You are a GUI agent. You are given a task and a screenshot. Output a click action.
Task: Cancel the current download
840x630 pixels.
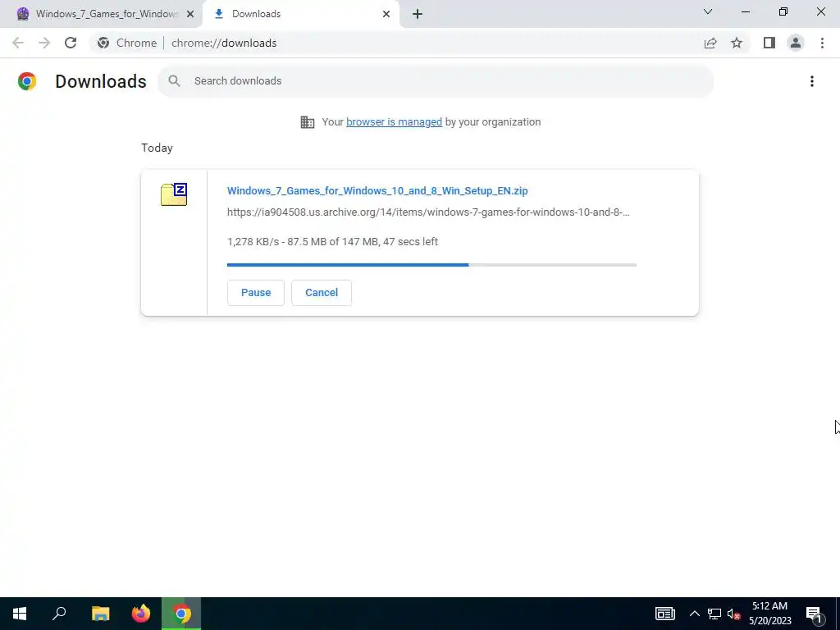(x=322, y=293)
